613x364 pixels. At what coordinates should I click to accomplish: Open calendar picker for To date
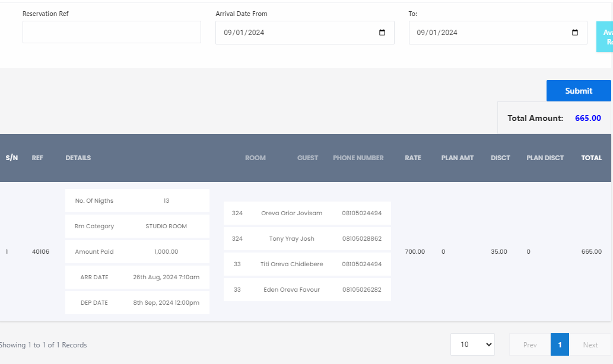tap(574, 33)
